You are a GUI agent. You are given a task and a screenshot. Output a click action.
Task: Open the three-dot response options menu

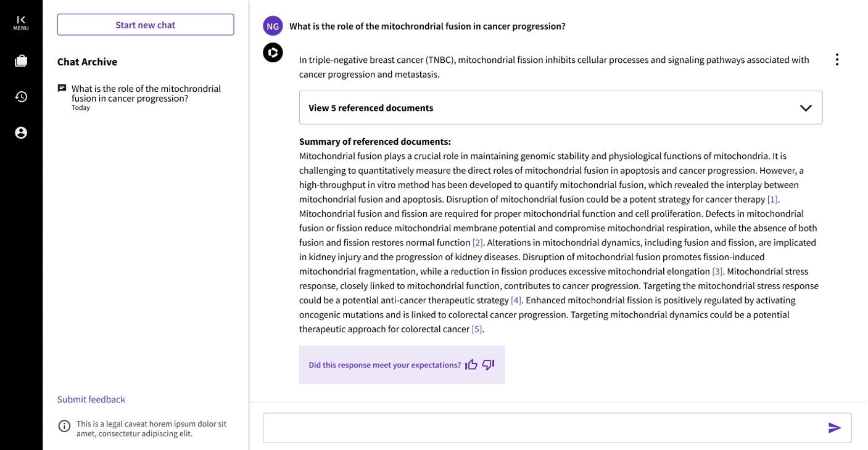tap(837, 60)
